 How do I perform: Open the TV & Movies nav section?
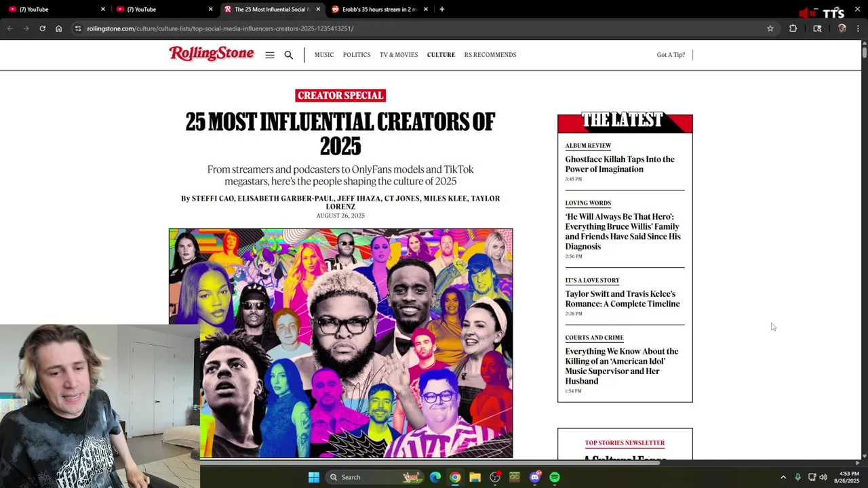pyautogui.click(x=399, y=55)
